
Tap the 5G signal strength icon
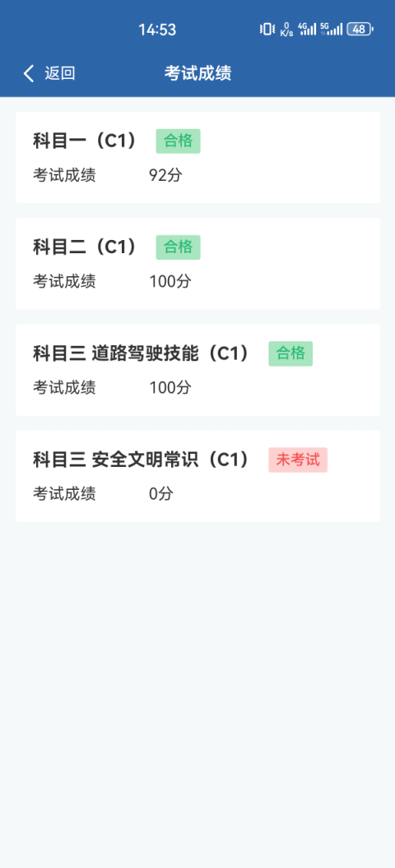click(x=332, y=29)
